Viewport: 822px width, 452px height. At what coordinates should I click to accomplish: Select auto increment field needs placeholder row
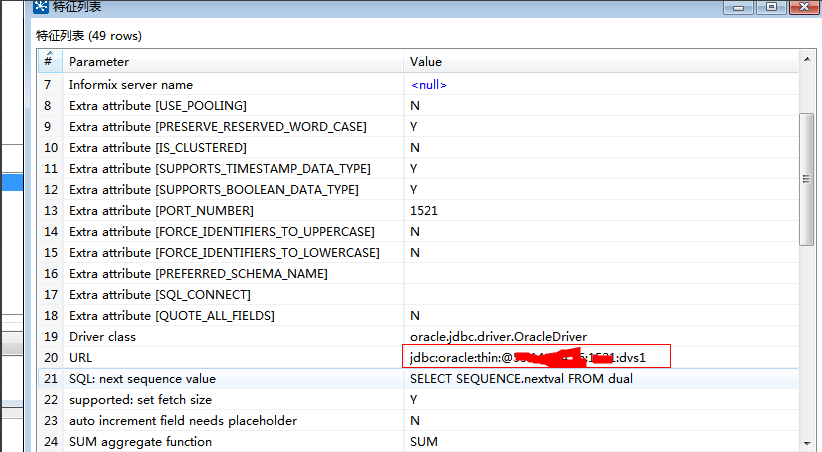(418, 420)
